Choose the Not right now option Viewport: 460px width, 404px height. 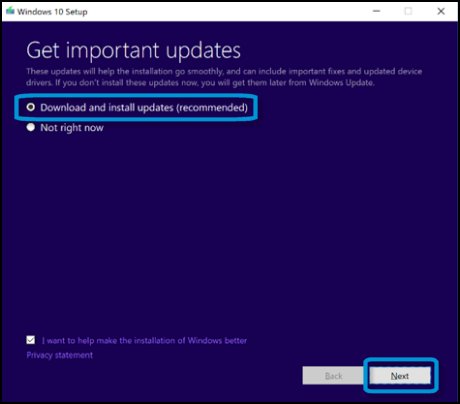point(31,127)
